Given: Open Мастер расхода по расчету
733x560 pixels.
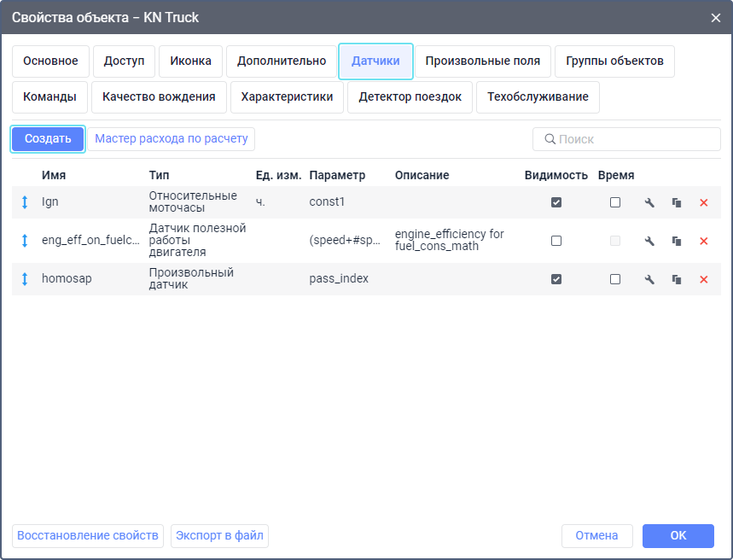Looking at the screenshot, I should tap(172, 139).
